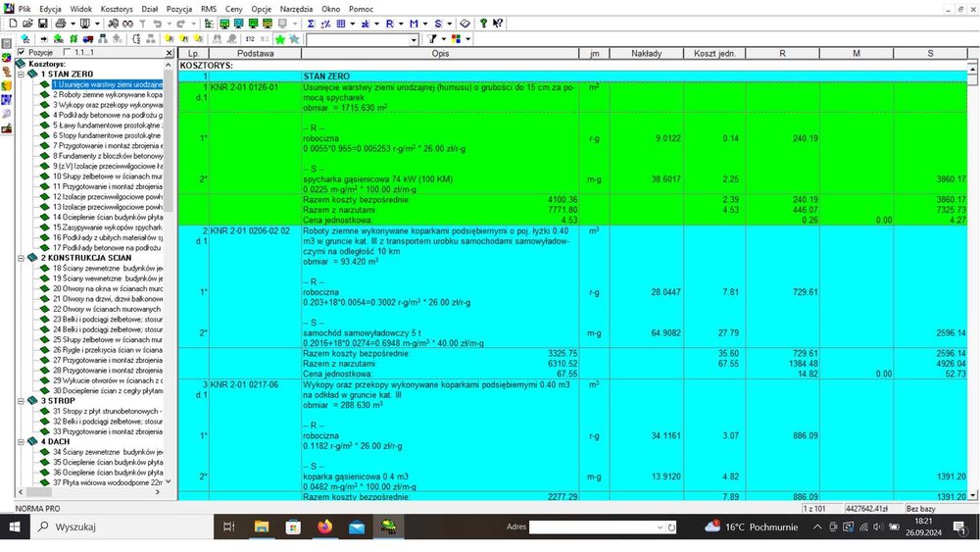Collapse the 1 STAN ZERO tree section
This screenshot has height=552, width=980.
(22, 74)
